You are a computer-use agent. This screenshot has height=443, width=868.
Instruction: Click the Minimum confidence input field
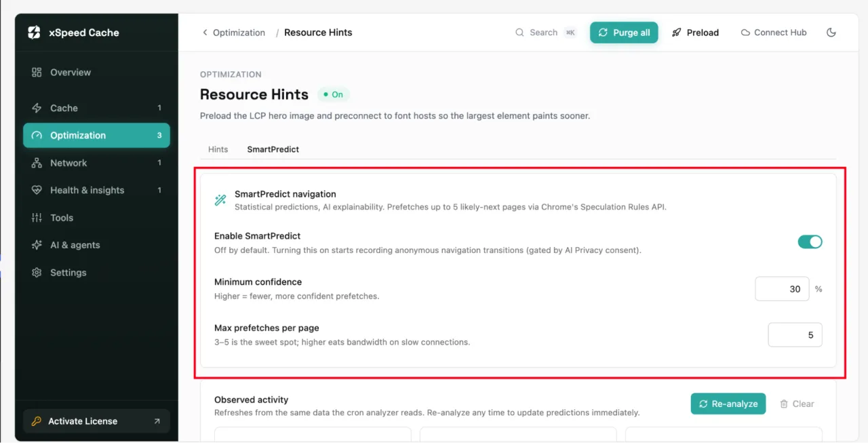tap(782, 289)
